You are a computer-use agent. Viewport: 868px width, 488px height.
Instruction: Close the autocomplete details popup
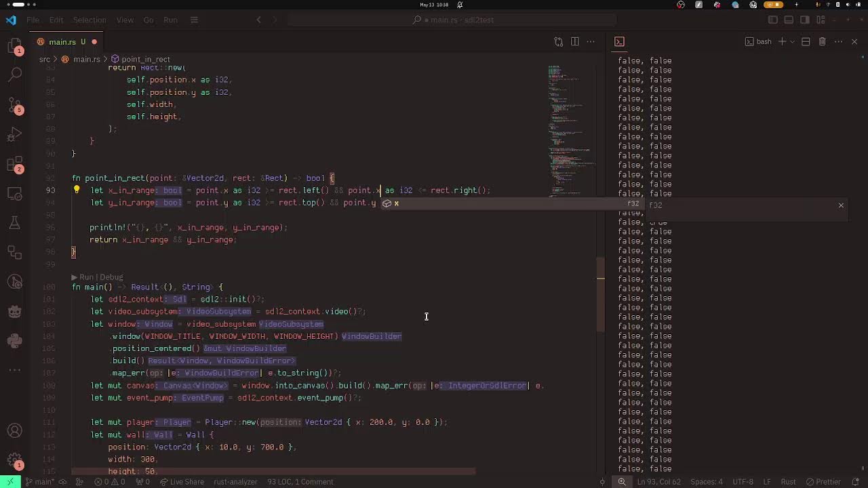841,205
